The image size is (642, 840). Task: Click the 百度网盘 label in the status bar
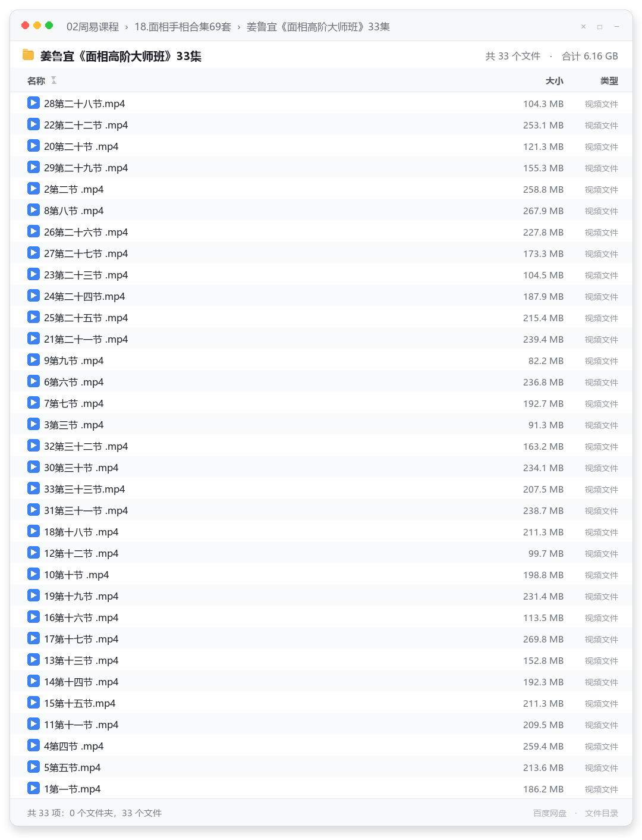point(549,813)
